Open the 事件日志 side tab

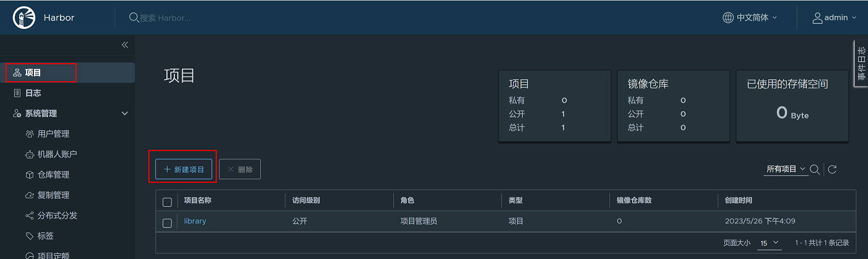coord(861,63)
